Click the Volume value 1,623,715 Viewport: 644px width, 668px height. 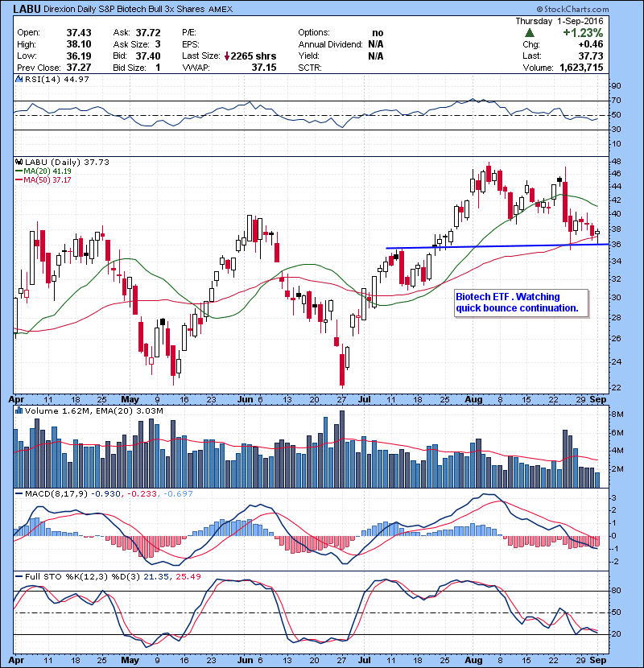click(x=581, y=68)
